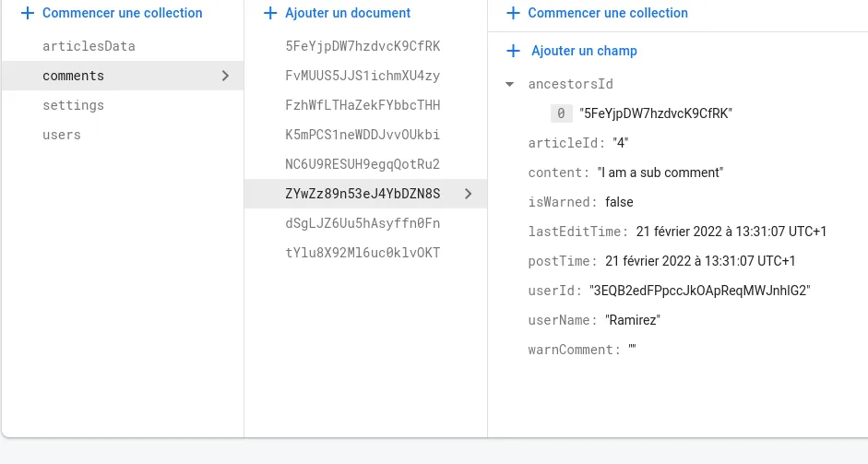Image resolution: width=868 pixels, height=464 pixels.
Task: Click plus icon beside right Commencer une collection
Action: 513,14
